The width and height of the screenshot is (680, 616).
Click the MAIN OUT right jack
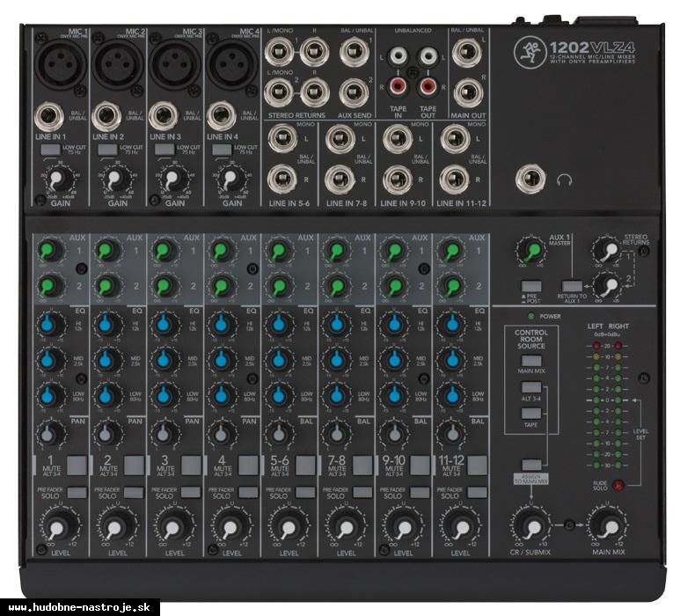pos(468,92)
